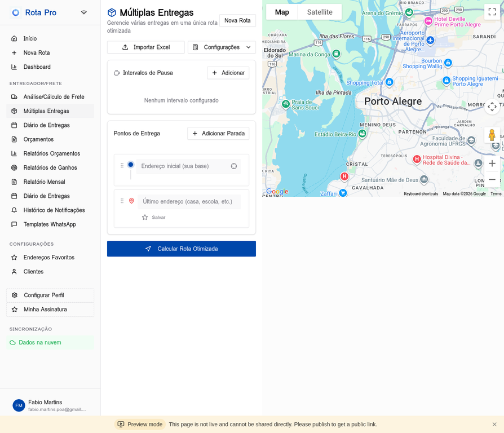Add a pause interval with Adicionar
Image resolution: width=504 pixels, height=433 pixels.
[228, 73]
